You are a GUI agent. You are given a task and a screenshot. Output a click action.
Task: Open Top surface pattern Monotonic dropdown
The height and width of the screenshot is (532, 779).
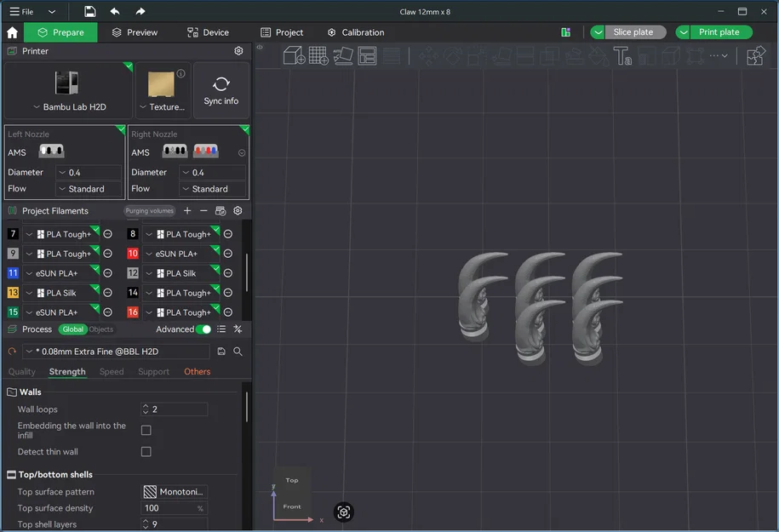[x=175, y=492]
